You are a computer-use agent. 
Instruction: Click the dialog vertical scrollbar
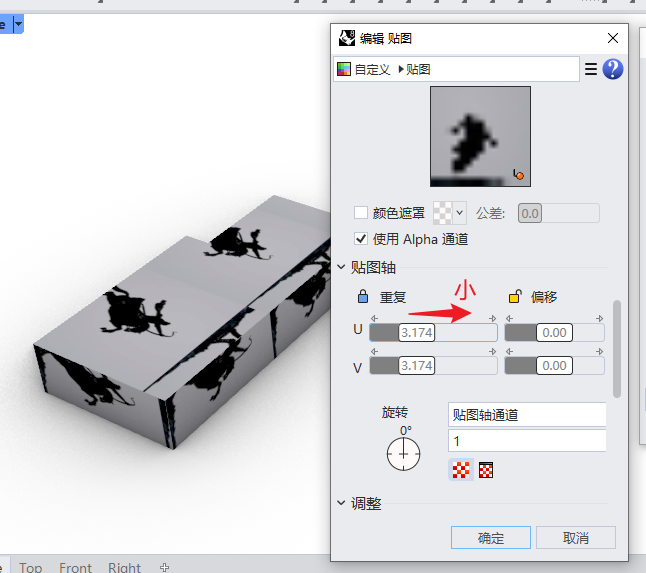point(617,349)
